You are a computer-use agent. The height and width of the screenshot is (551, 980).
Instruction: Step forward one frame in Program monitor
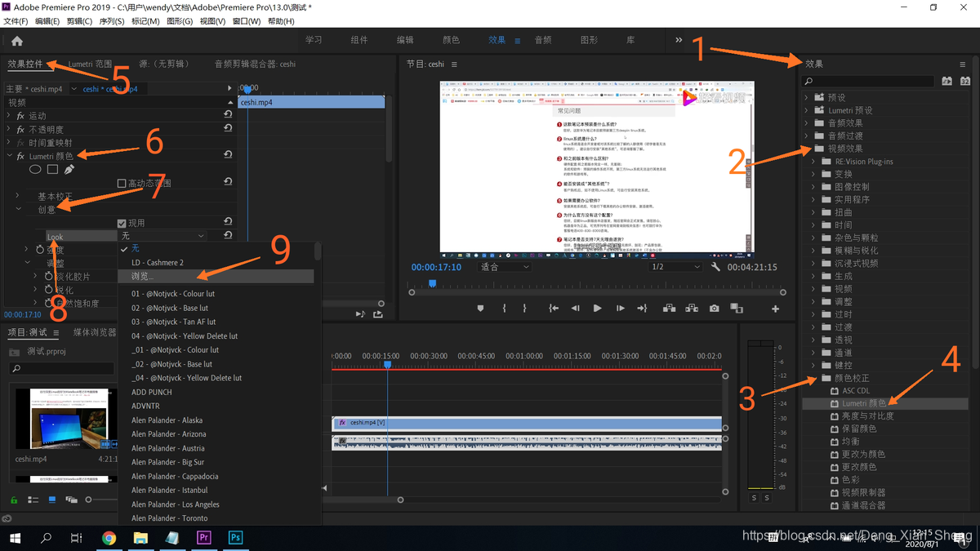tap(621, 309)
